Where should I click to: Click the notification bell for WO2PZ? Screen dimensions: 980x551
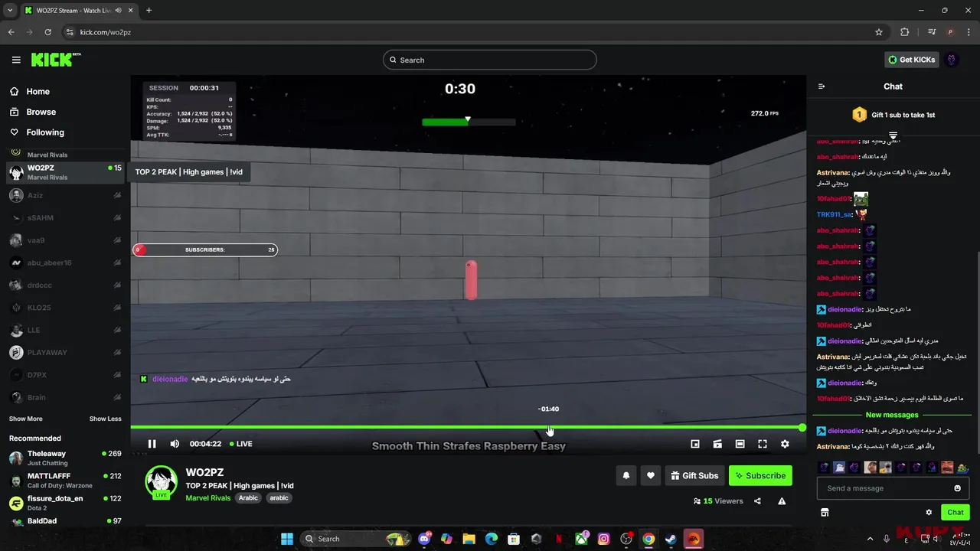[626, 475]
